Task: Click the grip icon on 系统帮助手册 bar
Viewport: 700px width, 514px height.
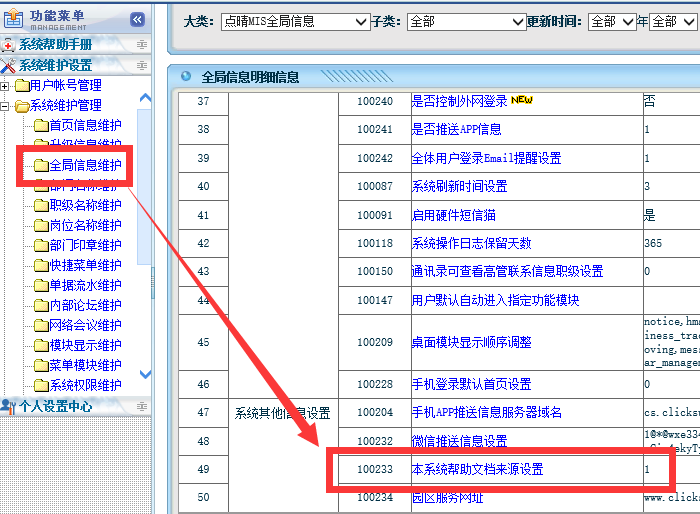Action: tap(142, 45)
